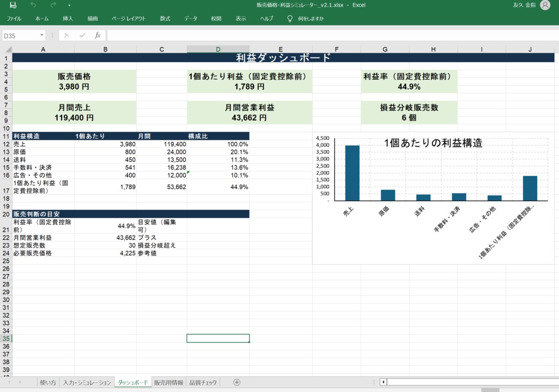Click the 売上 bar in the chart
Image resolution: width=559 pixels, height=392 pixels.
click(x=352, y=173)
